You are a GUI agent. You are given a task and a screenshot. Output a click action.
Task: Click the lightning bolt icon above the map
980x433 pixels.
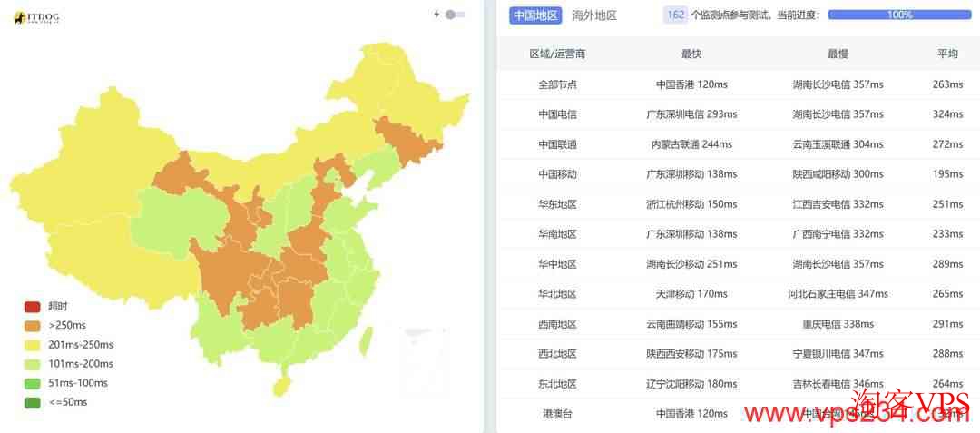coord(436,15)
